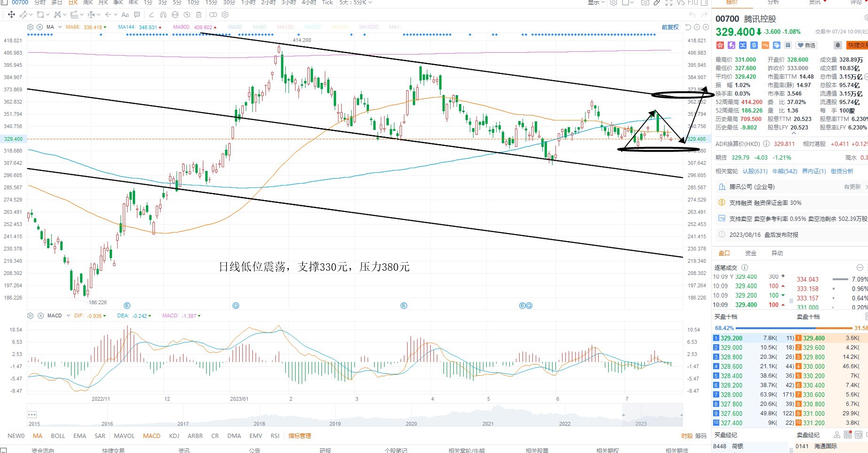This screenshot has height=453, width=868.
Task: Reset the chart zoom level
Action: 688,27
